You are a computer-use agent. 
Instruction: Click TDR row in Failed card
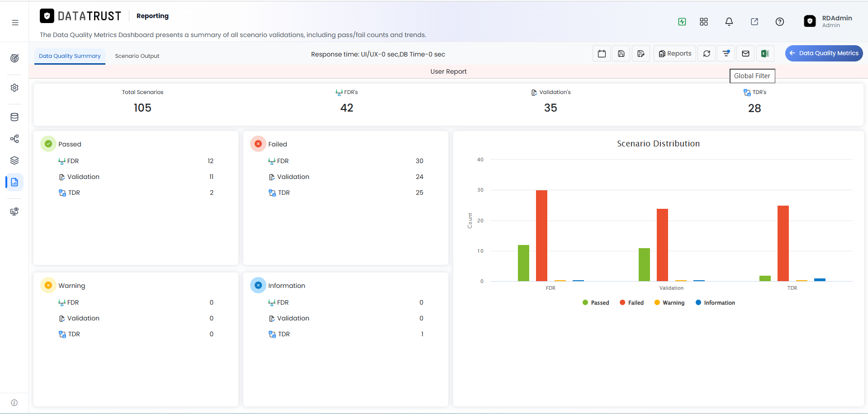(x=346, y=193)
